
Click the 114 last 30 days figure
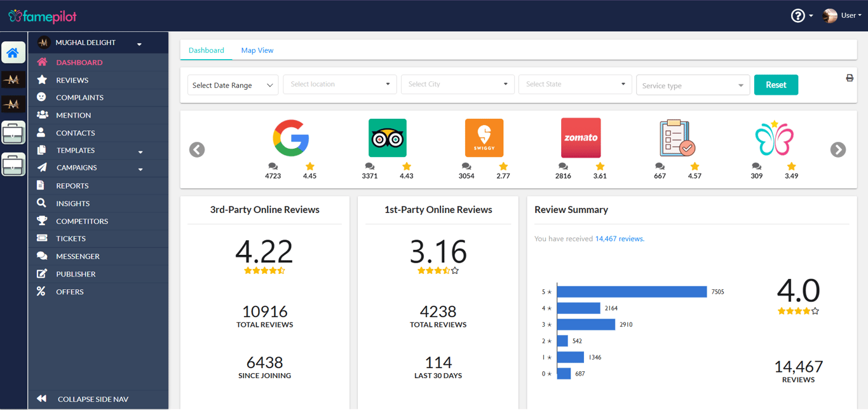click(x=438, y=362)
